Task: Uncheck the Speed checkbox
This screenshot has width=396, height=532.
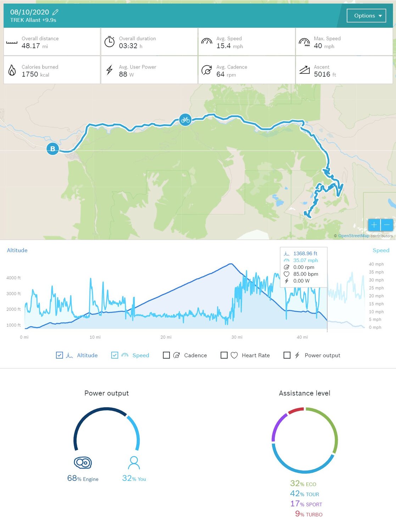Action: 115,355
